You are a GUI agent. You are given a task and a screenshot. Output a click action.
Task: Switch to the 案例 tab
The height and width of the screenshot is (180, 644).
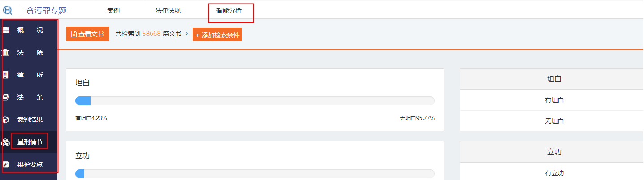[113, 10]
